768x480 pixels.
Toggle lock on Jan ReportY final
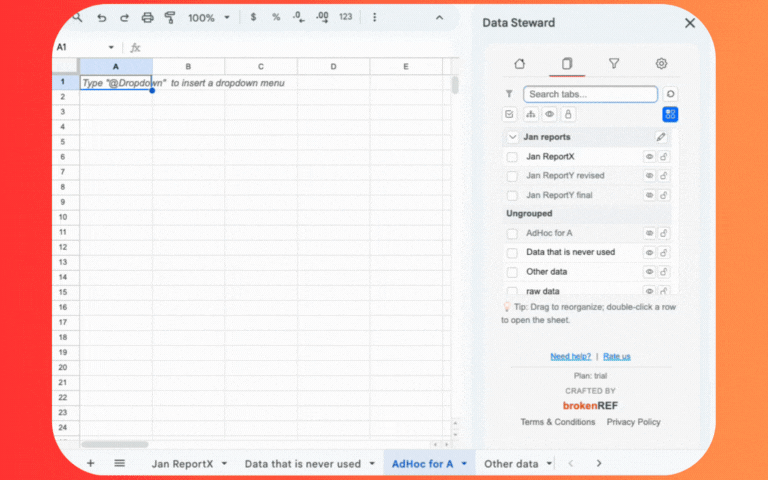pyautogui.click(x=664, y=195)
